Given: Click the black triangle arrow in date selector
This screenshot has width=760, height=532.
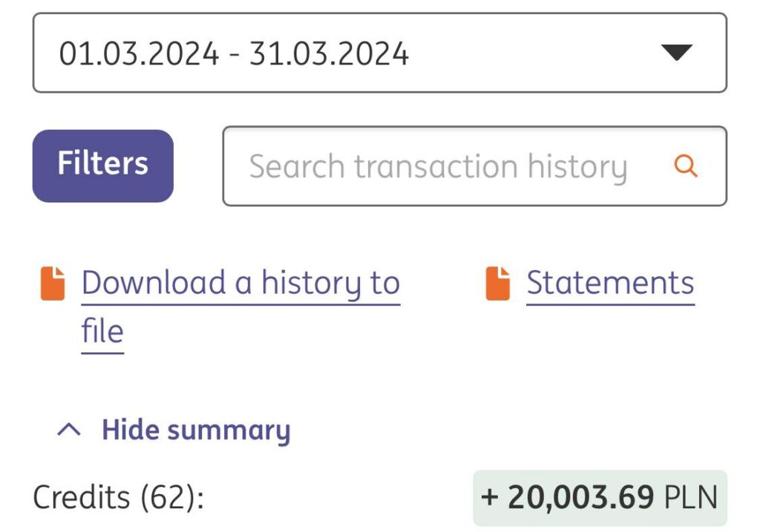Looking at the screenshot, I should click(x=675, y=53).
